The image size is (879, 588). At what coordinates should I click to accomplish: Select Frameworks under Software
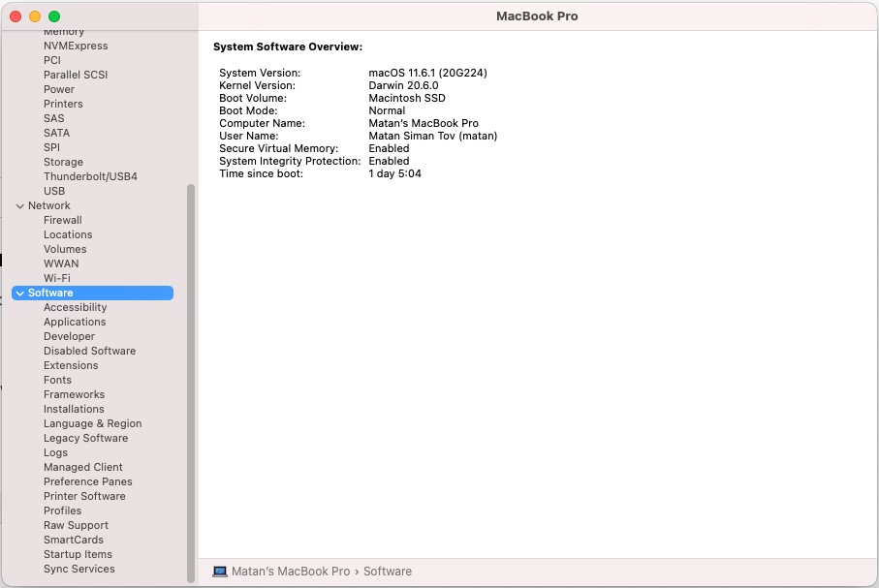(74, 395)
